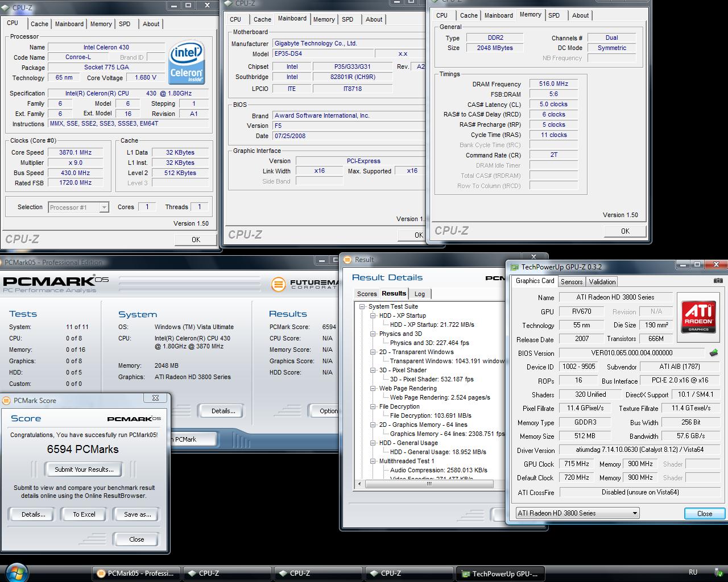The height and width of the screenshot is (582, 728).
Task: Click the Intel Celeron Inside logo
Action: (187, 62)
